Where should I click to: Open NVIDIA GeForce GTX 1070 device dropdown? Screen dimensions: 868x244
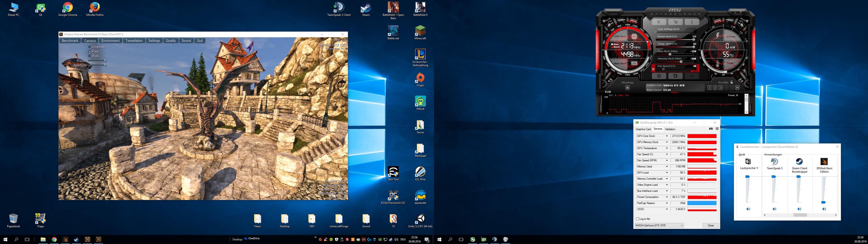click(x=682, y=225)
